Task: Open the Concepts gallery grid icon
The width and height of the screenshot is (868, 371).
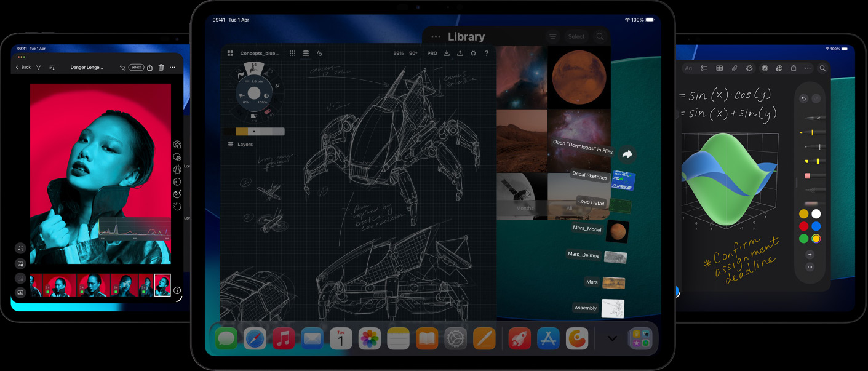Action: coord(230,54)
